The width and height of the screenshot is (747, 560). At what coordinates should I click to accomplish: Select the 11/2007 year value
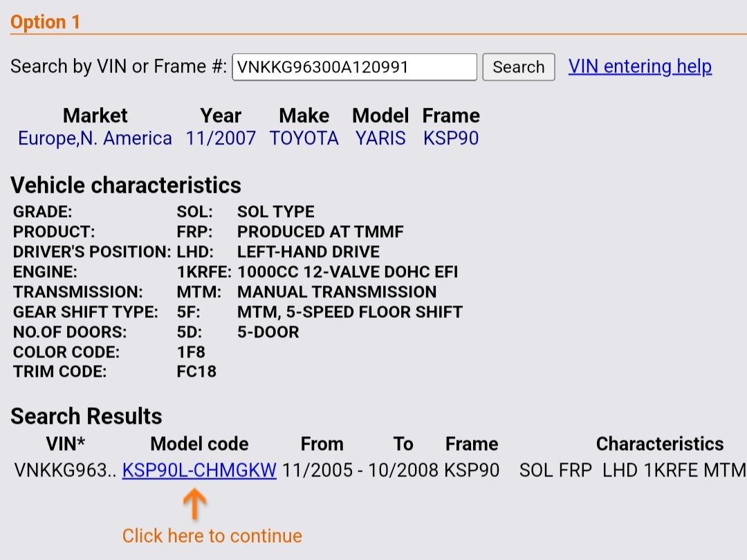(221, 138)
